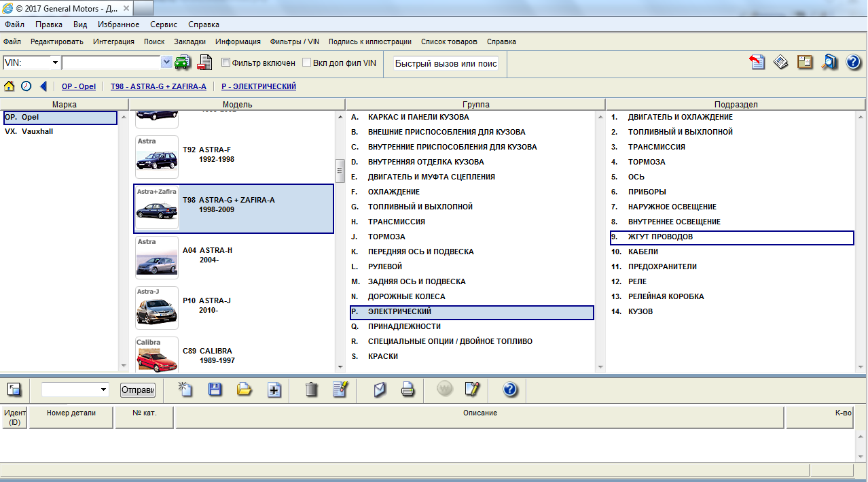Viewport: 868px width, 482px height.
Task: Open history via the clock icon
Action: click(26, 86)
